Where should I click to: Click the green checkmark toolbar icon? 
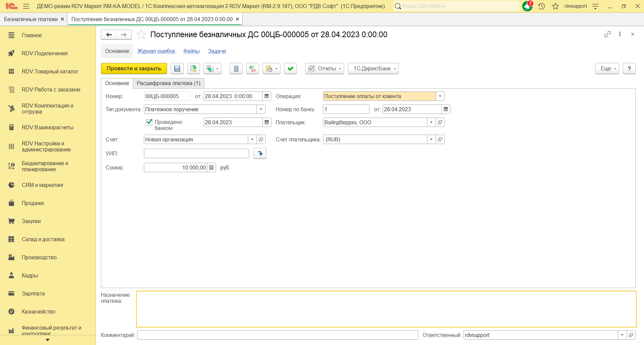point(290,69)
